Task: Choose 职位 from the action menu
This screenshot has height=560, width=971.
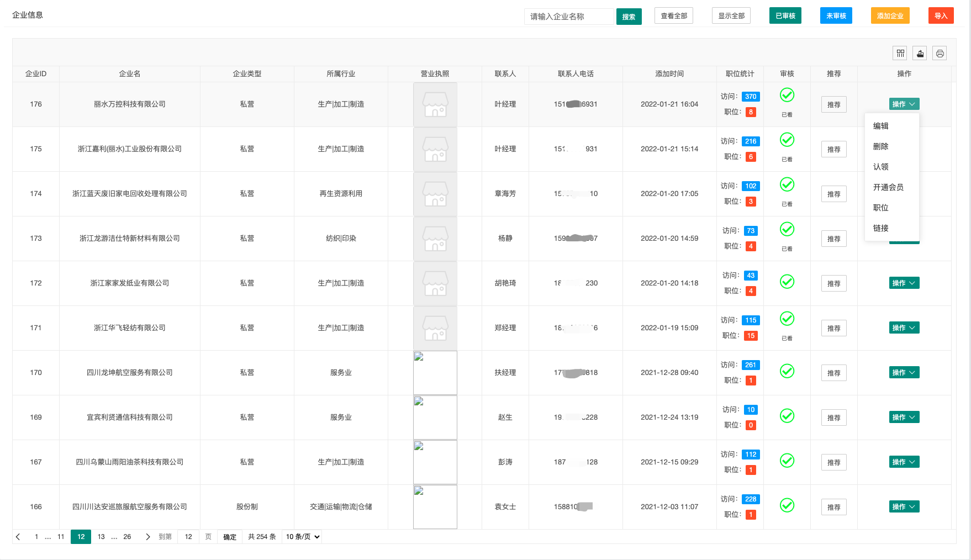Action: coord(892,208)
